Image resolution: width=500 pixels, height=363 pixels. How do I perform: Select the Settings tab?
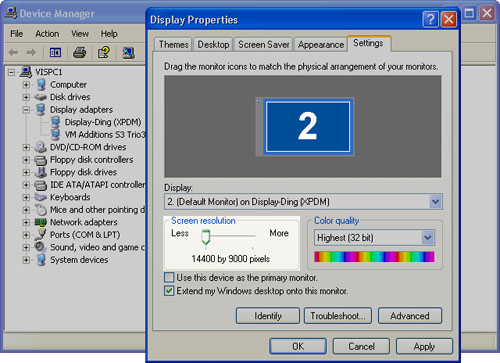[368, 43]
